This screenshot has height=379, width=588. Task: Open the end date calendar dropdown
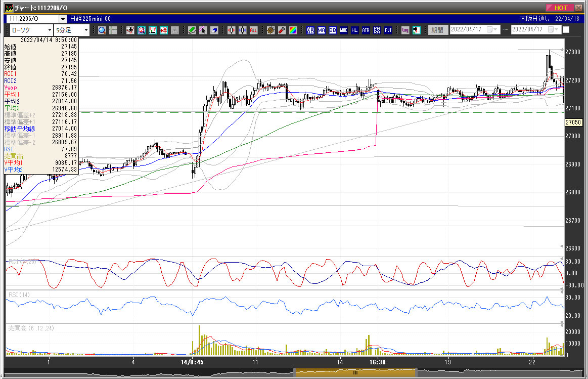553,30
